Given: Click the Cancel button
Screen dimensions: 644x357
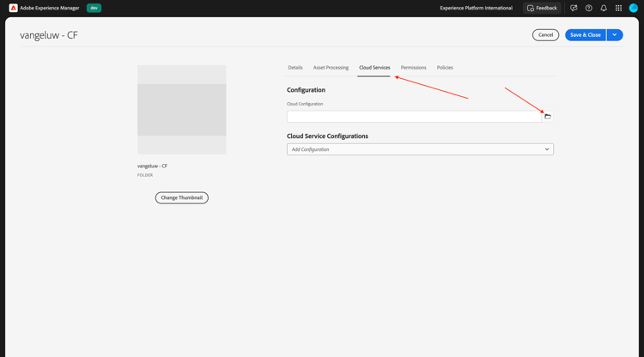Looking at the screenshot, I should tap(545, 35).
